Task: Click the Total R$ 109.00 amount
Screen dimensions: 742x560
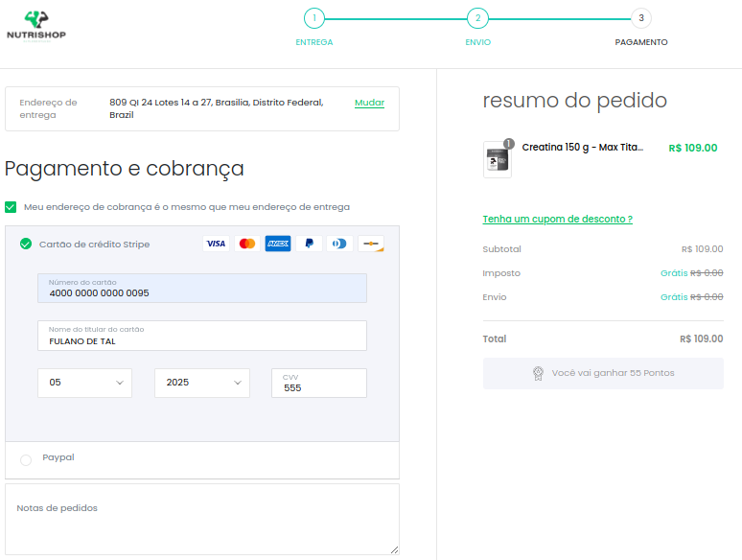Action: click(702, 338)
